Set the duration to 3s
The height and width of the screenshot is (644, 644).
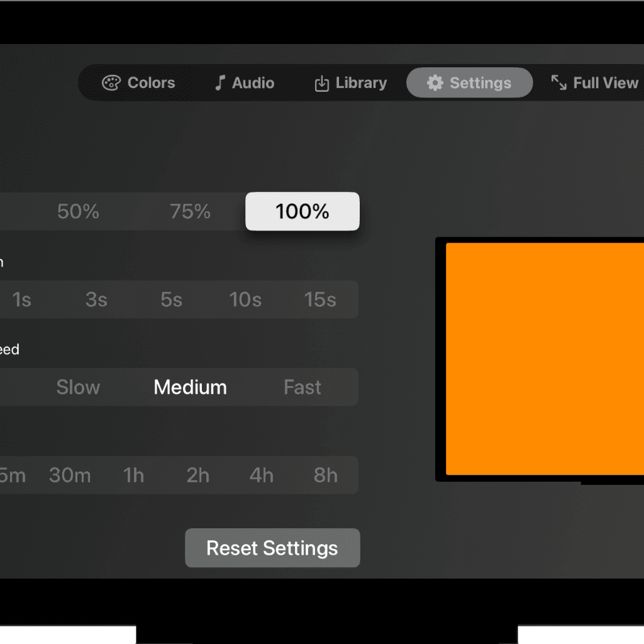96,300
